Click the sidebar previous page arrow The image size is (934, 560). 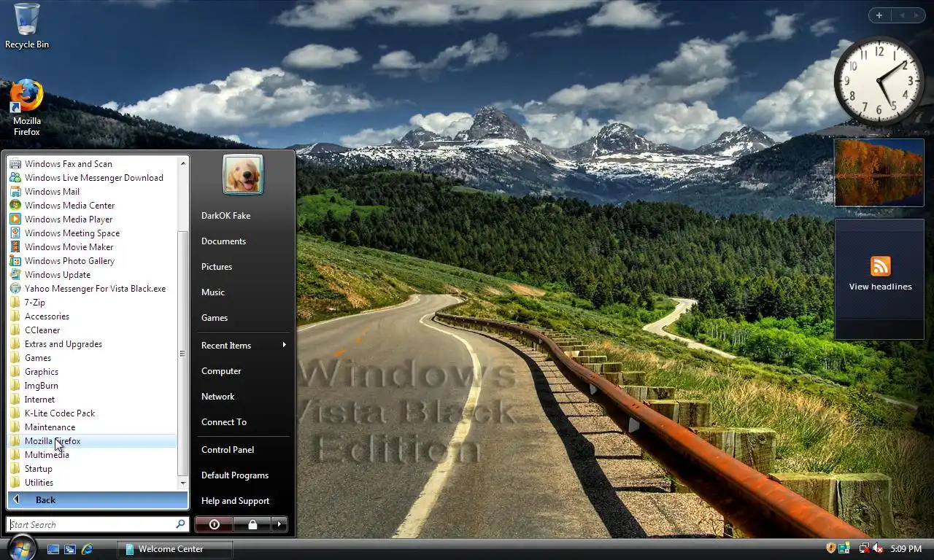coord(901,15)
